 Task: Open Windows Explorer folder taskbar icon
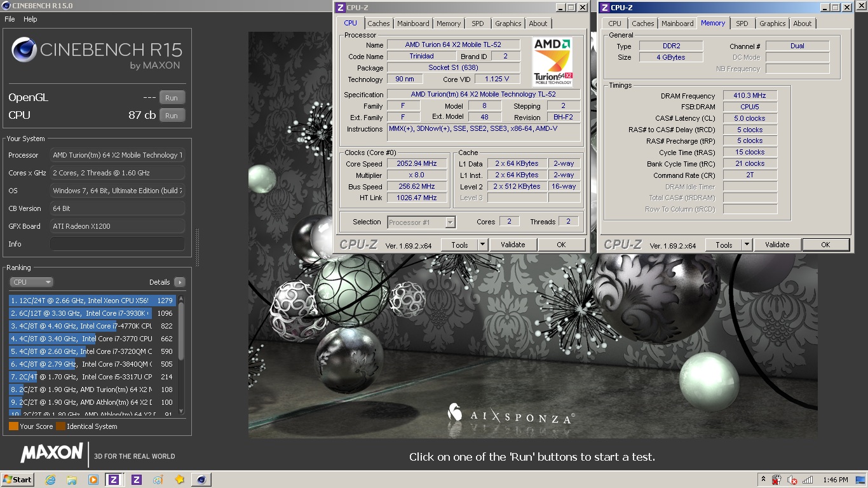pyautogui.click(x=72, y=480)
